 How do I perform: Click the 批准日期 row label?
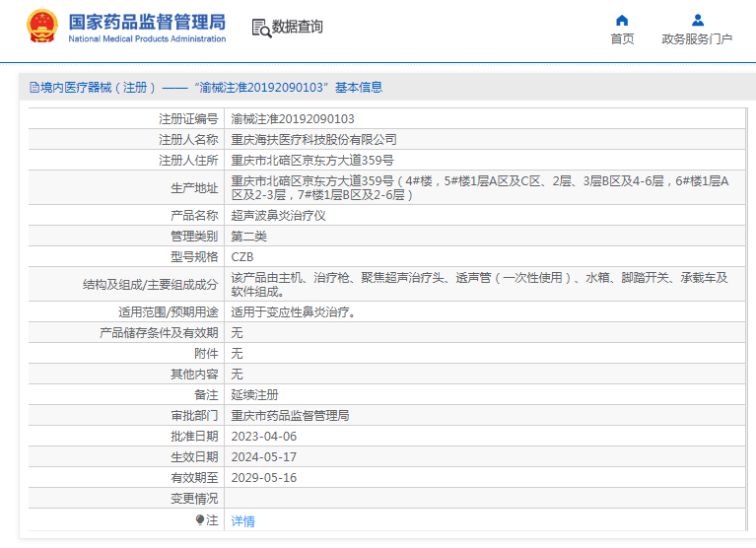[x=194, y=437]
